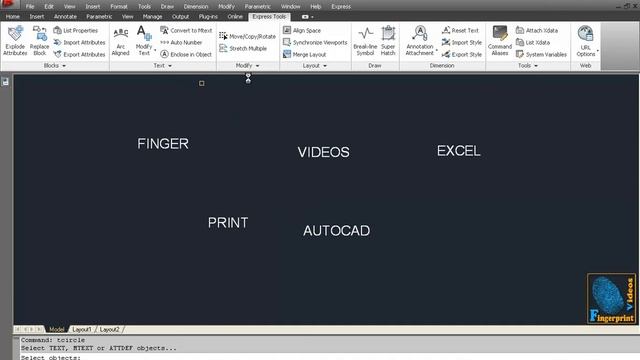The height and width of the screenshot is (360, 640).
Task: Start the Auto Number tool
Action: tap(181, 42)
